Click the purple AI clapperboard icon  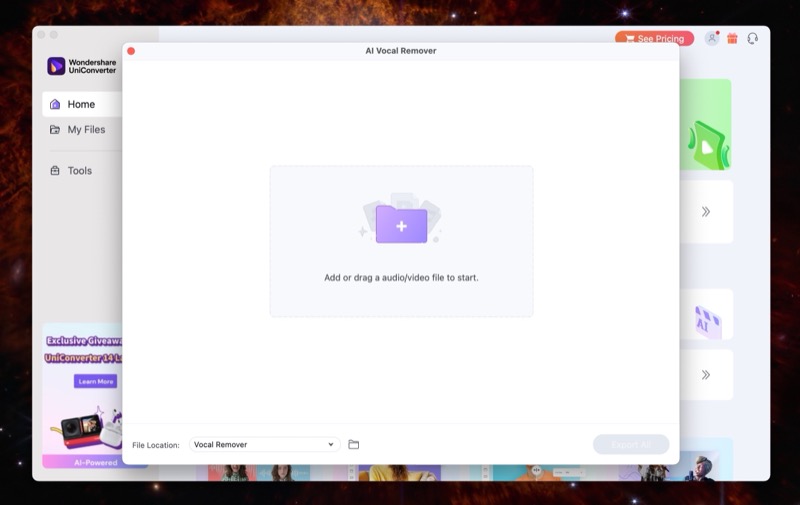coord(708,321)
